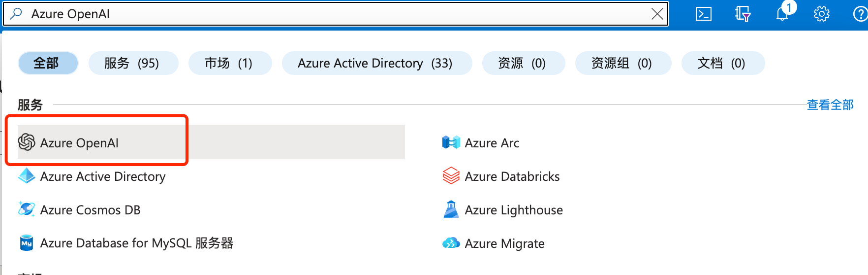
Task: Select the 资源组 (0) filter
Action: [x=622, y=63]
